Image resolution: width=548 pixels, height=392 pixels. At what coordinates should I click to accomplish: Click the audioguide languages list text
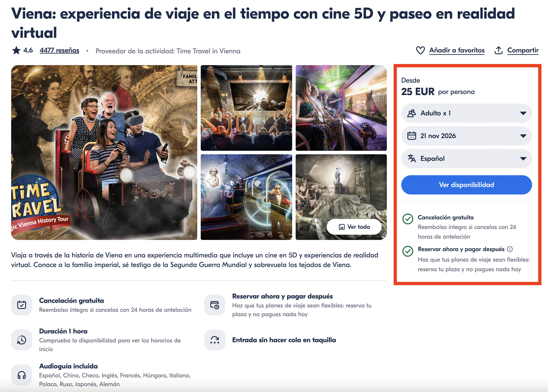115,380
